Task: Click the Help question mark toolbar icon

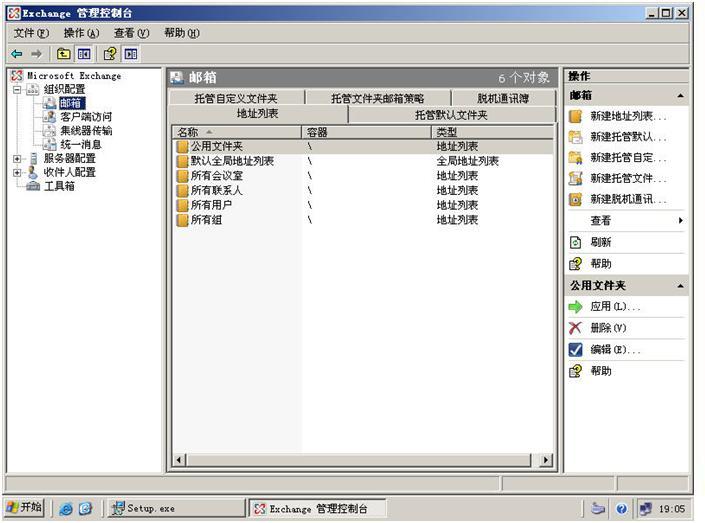Action: click(x=110, y=54)
